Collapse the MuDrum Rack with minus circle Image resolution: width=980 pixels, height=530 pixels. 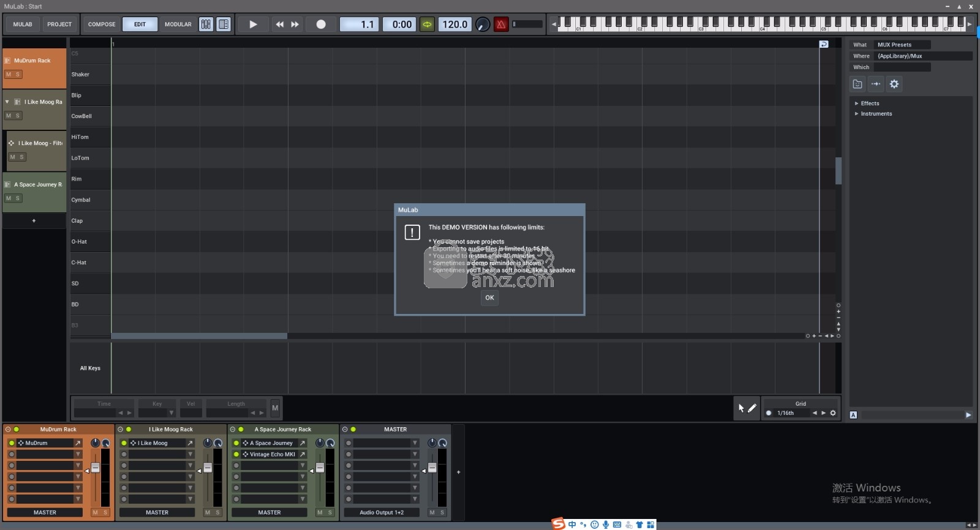(8, 429)
